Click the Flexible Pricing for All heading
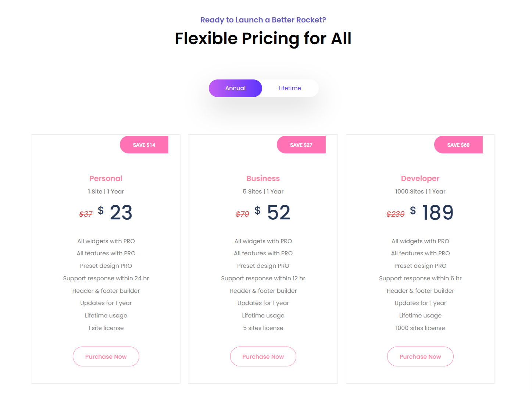Screen dimensions: 532x401 click(x=263, y=39)
